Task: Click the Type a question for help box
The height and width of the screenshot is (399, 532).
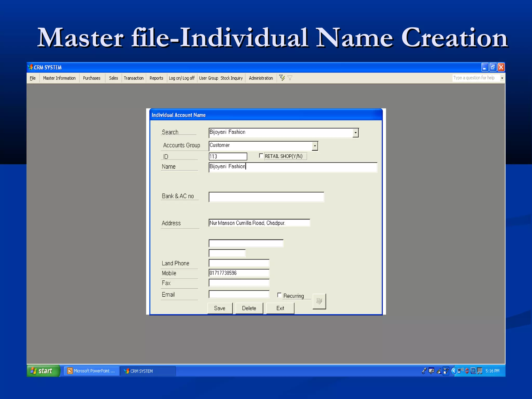Action: point(476,78)
